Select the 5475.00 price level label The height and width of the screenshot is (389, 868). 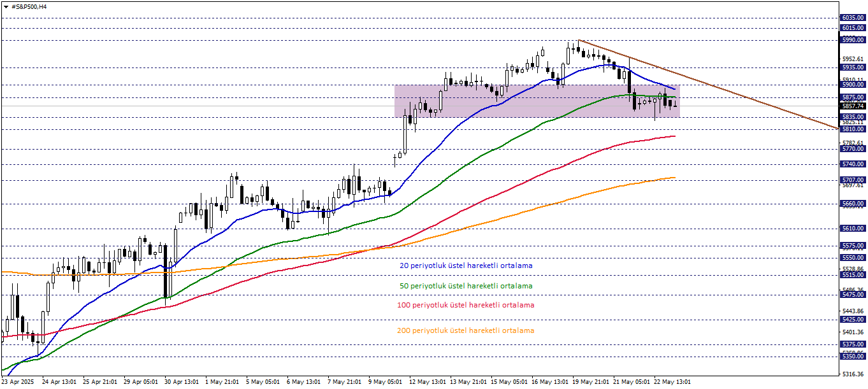[853, 294]
